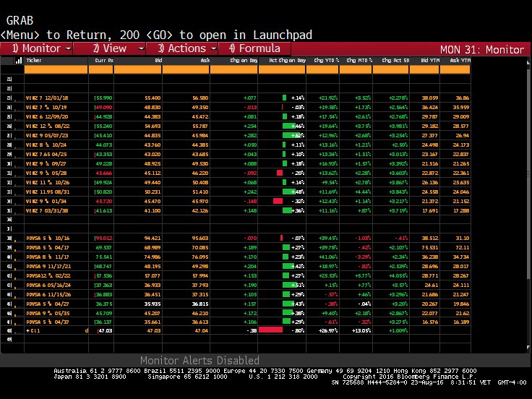Click the orange field under Pct Chg on Day
Image resolution: width=532 pixels, height=399 pixels.
[282, 69]
